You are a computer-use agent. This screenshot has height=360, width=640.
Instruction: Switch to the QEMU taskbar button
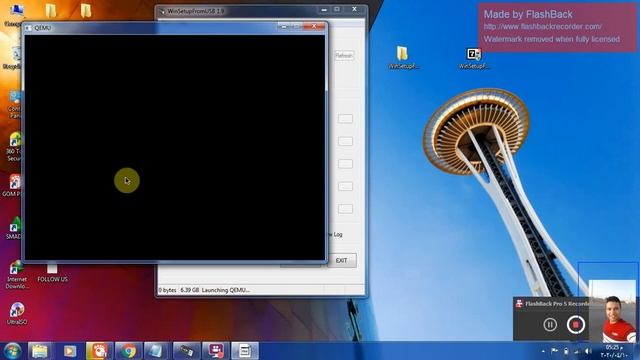[x=245, y=351]
